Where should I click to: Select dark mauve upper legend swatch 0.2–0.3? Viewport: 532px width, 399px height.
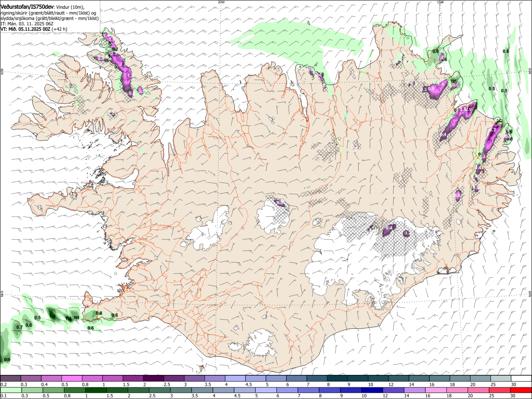point(10,378)
